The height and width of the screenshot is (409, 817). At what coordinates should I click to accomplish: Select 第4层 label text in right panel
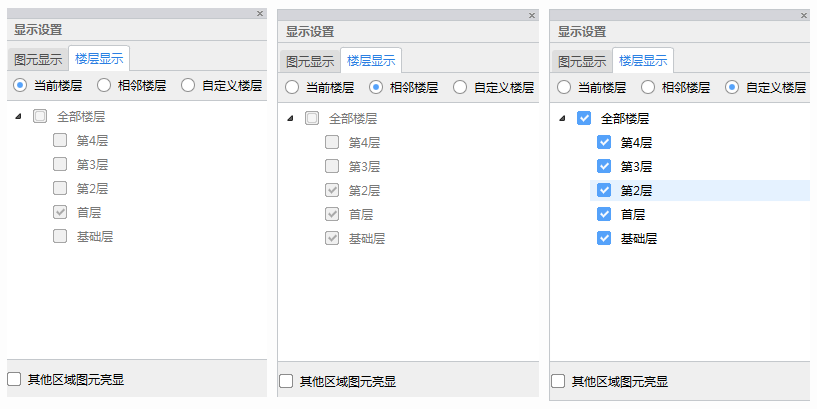[x=636, y=142]
